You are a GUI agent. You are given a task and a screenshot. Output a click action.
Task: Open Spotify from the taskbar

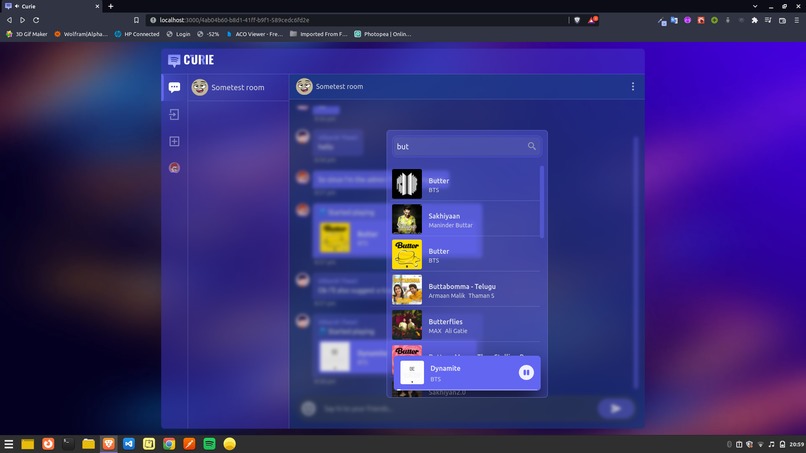coord(209,444)
